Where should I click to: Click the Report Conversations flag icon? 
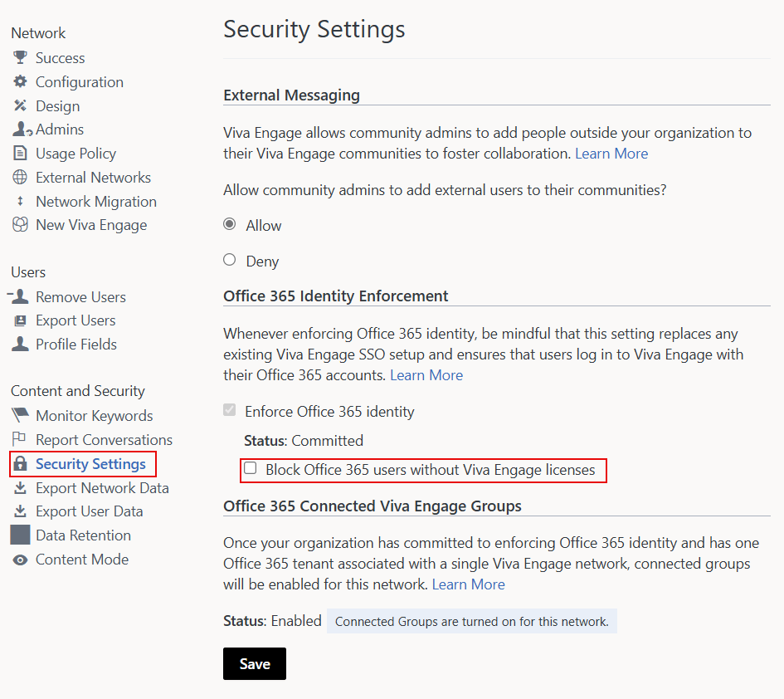coord(22,439)
